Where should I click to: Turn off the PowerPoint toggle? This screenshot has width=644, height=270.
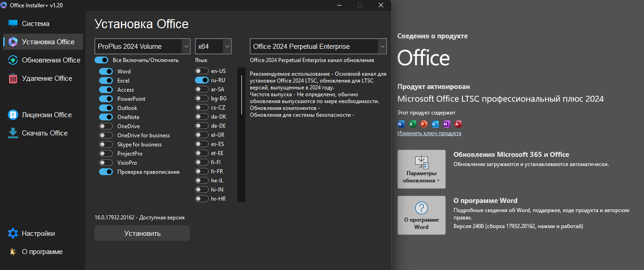[106, 99]
